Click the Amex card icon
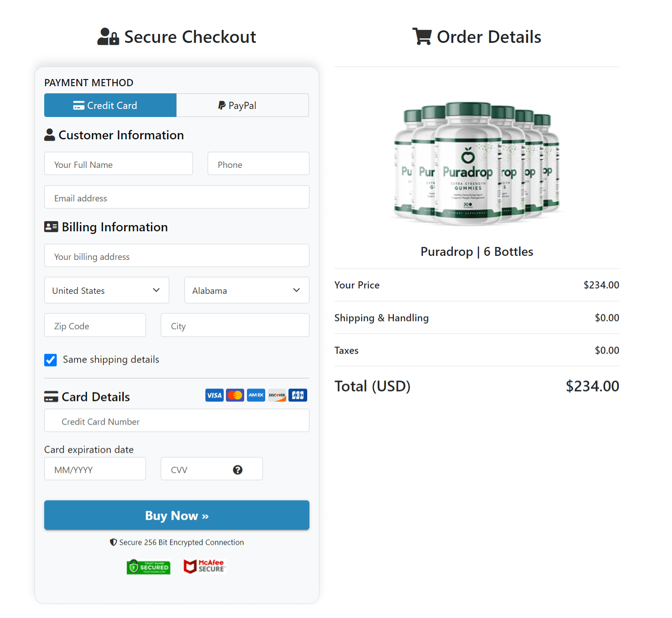Image resolution: width=672 pixels, height=618 pixels. point(256,395)
